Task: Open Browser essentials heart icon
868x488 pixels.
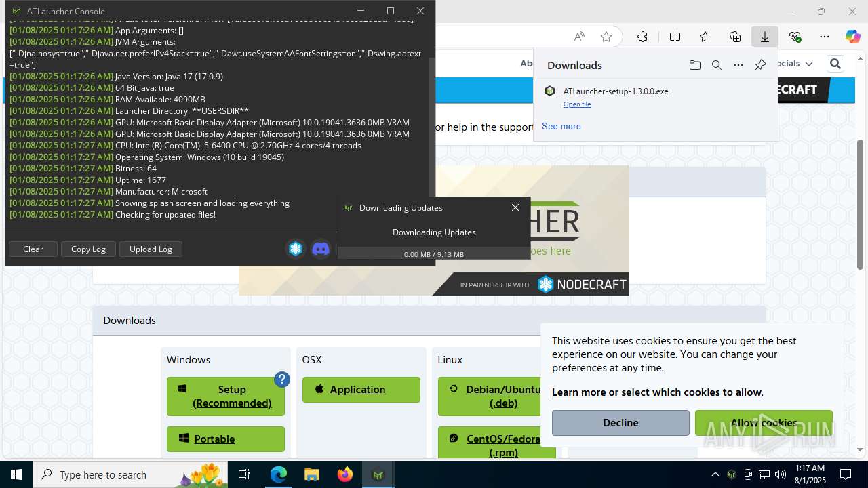Action: (x=795, y=37)
